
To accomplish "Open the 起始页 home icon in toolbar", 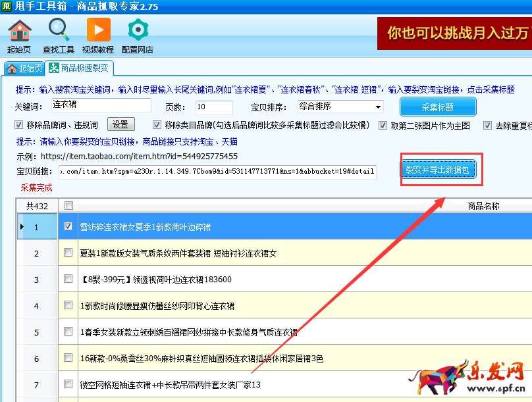I will [19, 30].
